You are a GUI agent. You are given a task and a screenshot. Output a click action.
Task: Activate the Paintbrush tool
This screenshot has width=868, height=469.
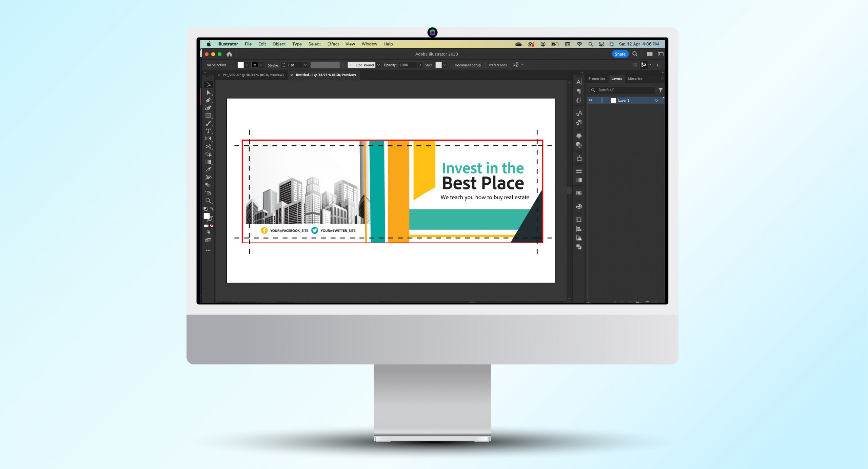(209, 123)
